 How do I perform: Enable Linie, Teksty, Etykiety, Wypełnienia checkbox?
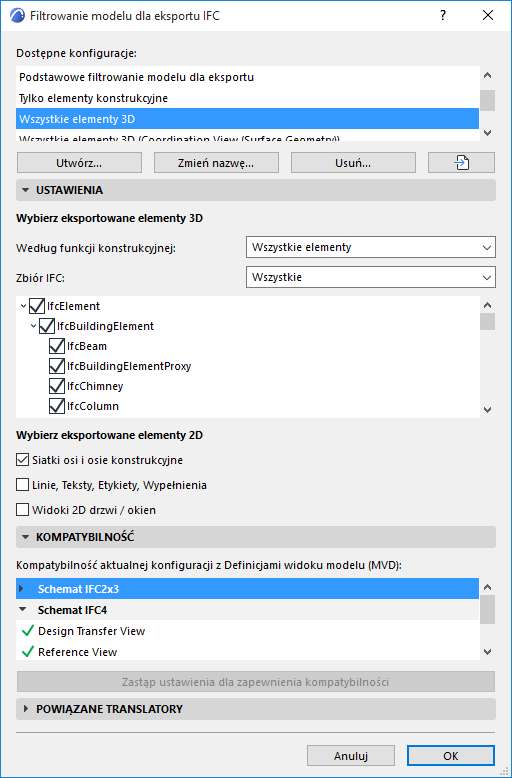pos(22,485)
